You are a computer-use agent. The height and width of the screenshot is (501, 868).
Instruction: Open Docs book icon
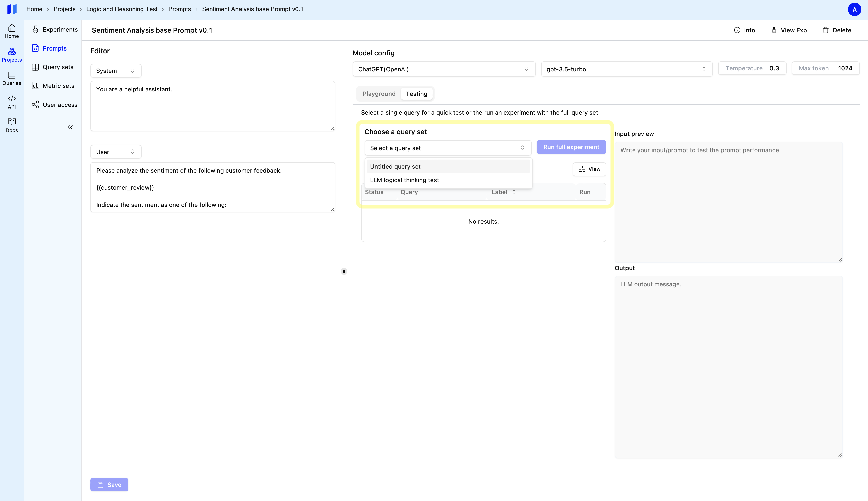[12, 126]
